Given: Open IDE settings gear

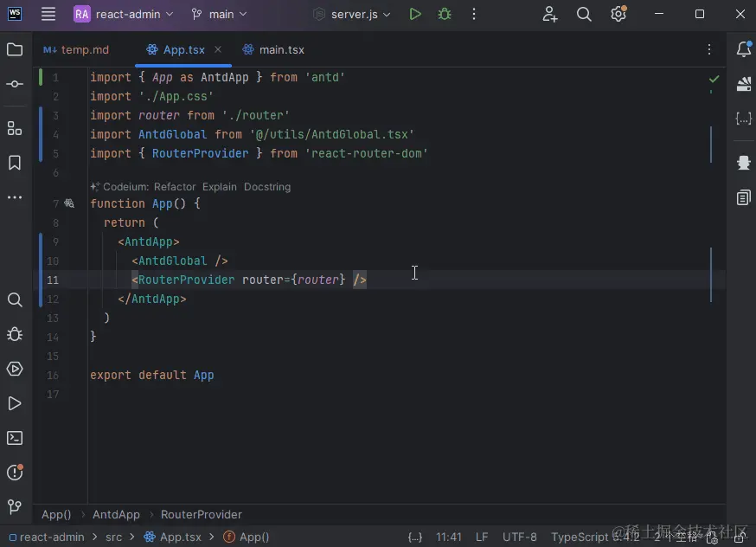Looking at the screenshot, I should tap(618, 14).
